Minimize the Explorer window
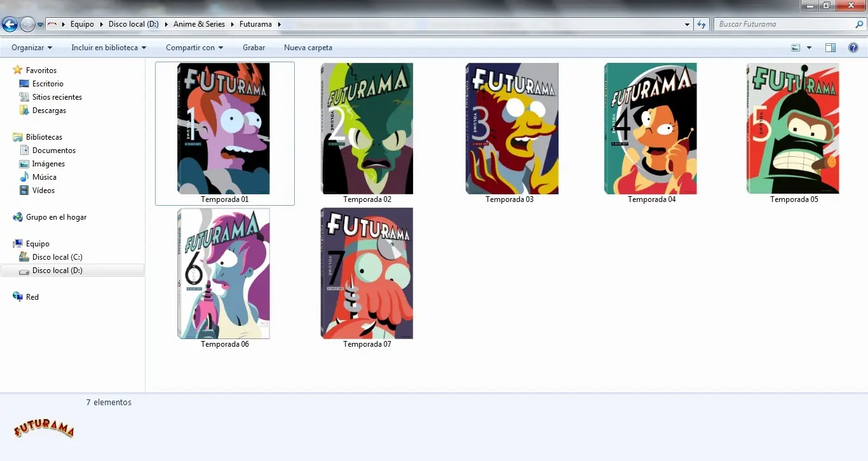This screenshot has height=461, width=868. [x=809, y=6]
